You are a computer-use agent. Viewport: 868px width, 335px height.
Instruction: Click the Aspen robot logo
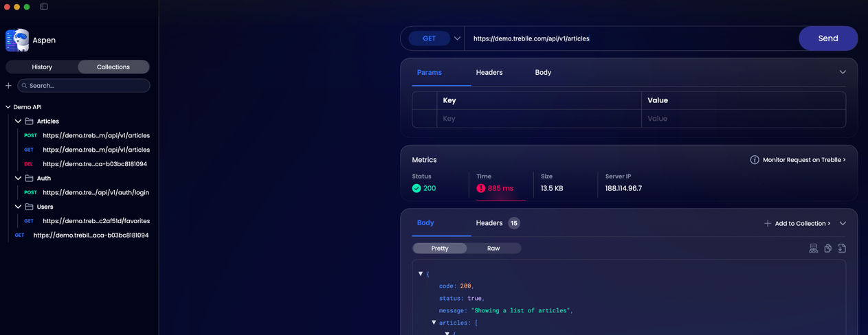point(17,41)
